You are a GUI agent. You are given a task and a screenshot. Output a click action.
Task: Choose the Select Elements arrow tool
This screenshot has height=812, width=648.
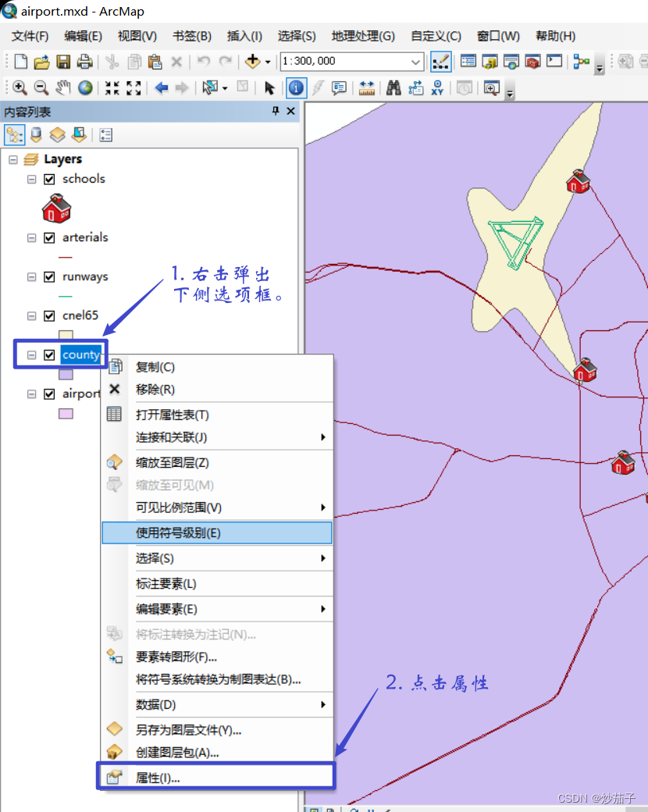click(269, 87)
